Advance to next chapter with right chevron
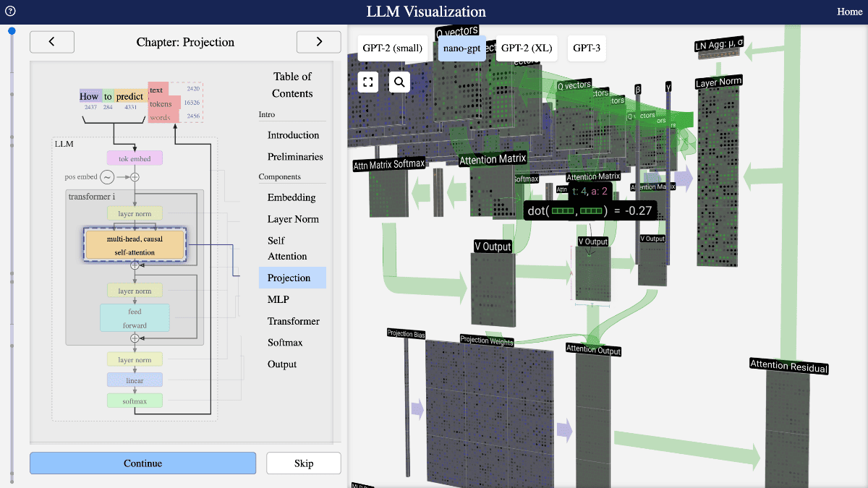 click(x=318, y=42)
